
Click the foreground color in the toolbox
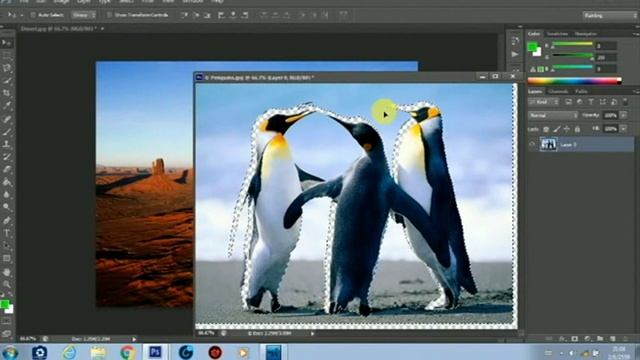point(5,304)
